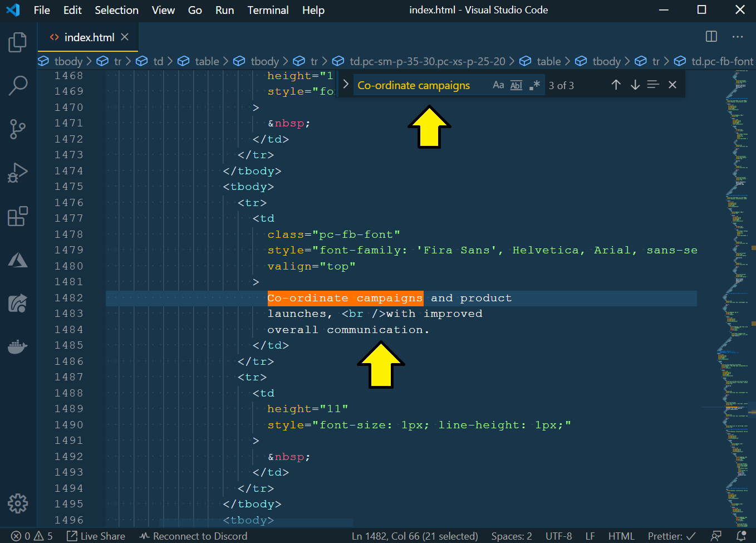This screenshot has width=756, height=543.
Task: Click the text overall communication.
Action: [x=348, y=330]
